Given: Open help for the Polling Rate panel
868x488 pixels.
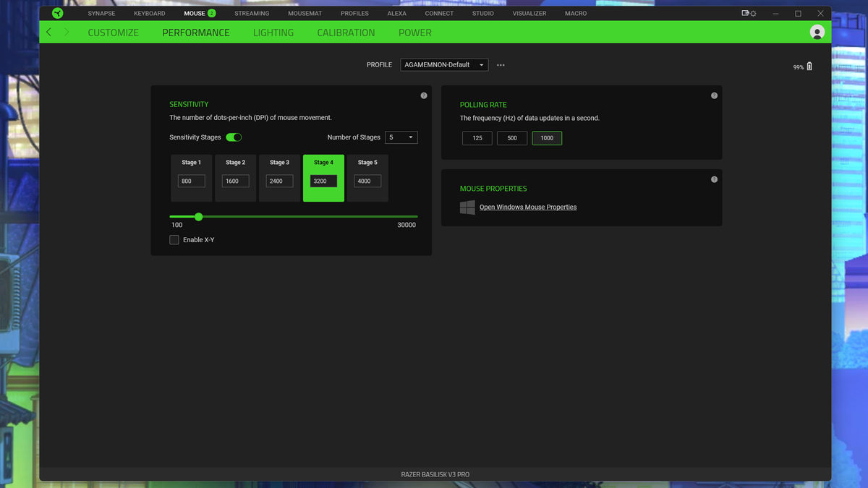Looking at the screenshot, I should (714, 95).
